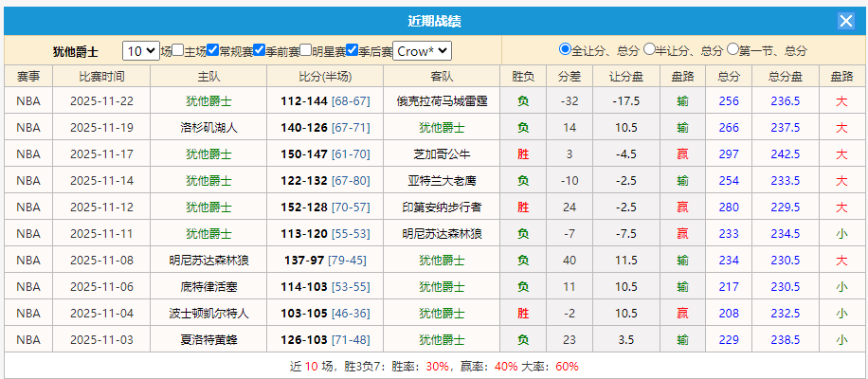868x379 pixels.
Task: Uncheck the 常规赛 regular season checkbox
Action: 213,50
